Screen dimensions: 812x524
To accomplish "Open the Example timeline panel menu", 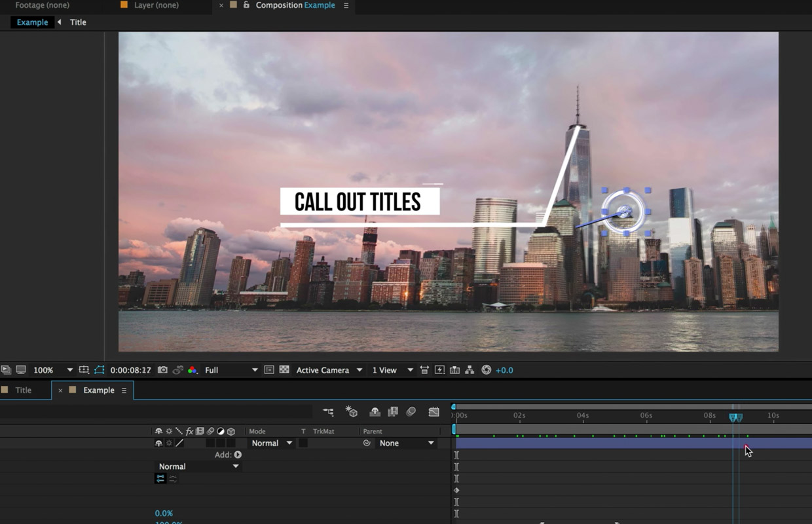I will 124,390.
